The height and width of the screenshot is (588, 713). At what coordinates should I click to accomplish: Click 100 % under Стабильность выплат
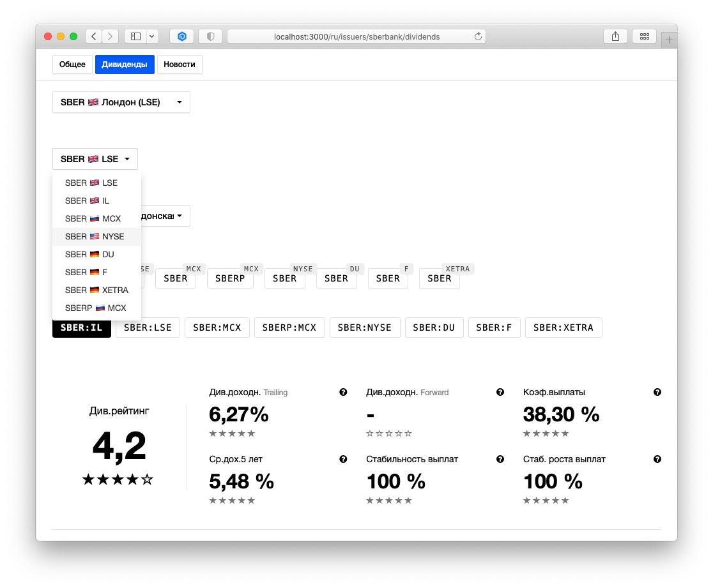point(395,481)
